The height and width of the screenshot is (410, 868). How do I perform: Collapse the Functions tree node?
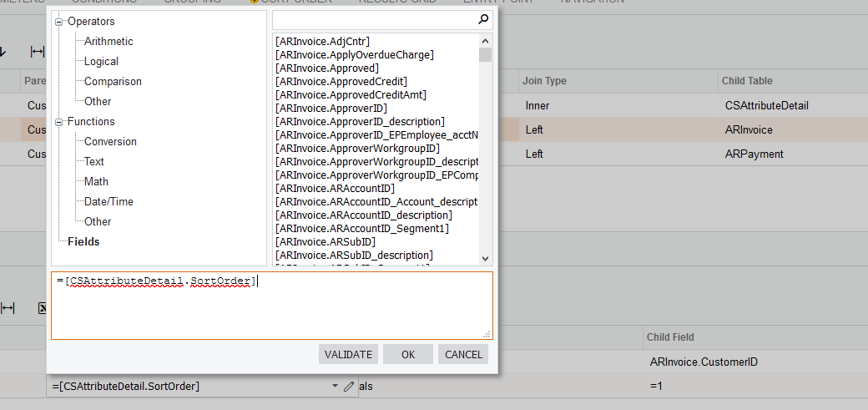[x=60, y=122]
